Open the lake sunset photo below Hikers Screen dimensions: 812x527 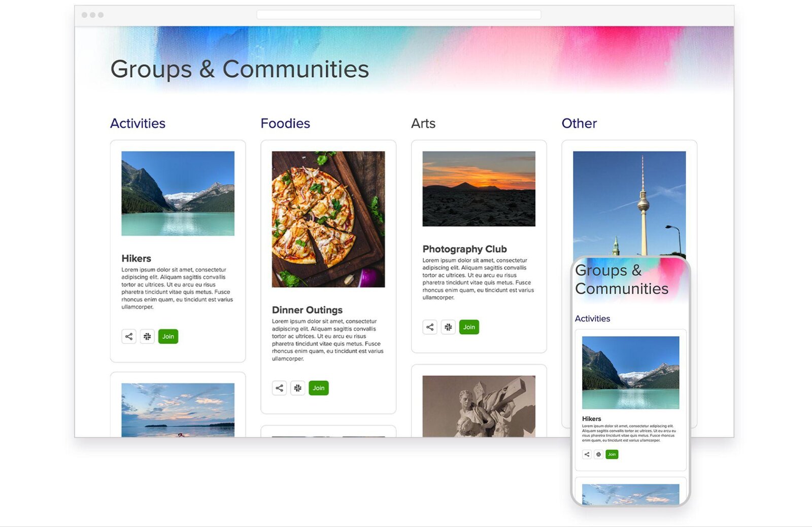pos(178,410)
